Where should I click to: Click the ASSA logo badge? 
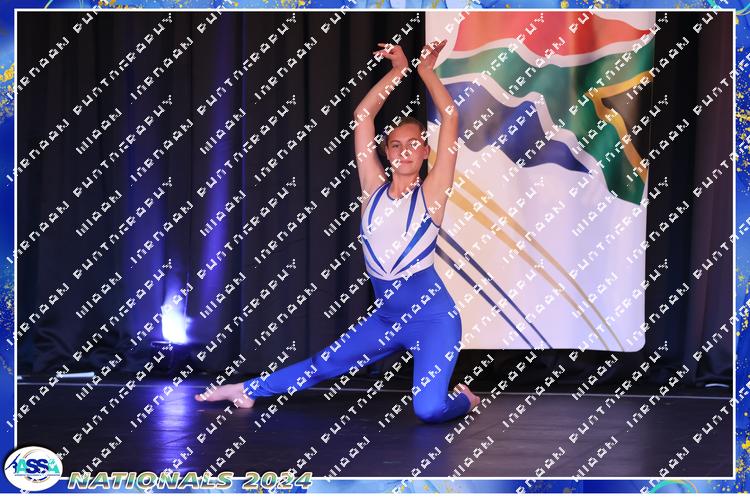[x=33, y=468]
